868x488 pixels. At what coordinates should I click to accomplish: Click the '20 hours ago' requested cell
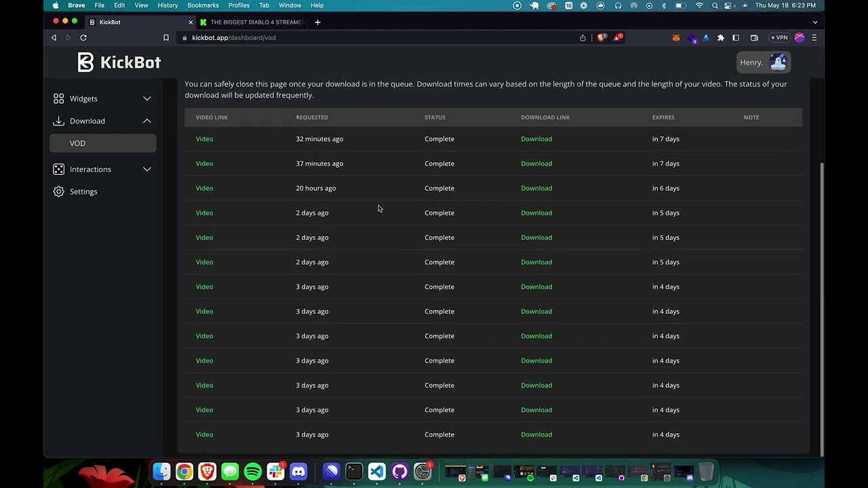click(316, 188)
